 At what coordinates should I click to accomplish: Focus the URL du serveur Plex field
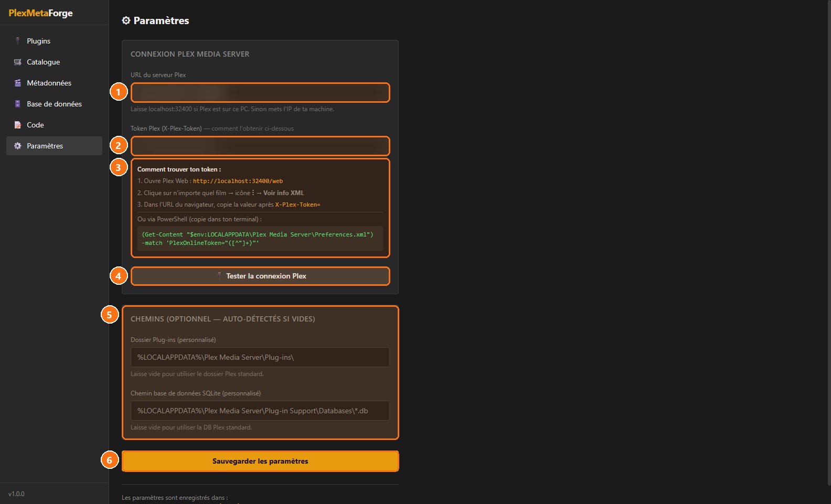(x=260, y=93)
